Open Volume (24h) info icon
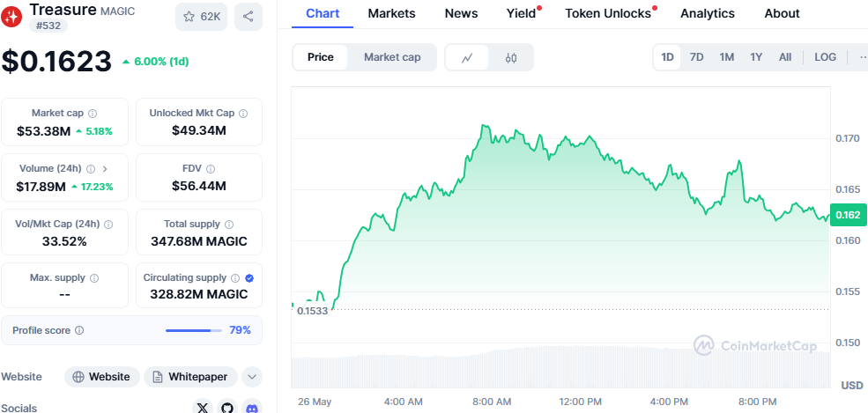The height and width of the screenshot is (413, 868). click(91, 168)
